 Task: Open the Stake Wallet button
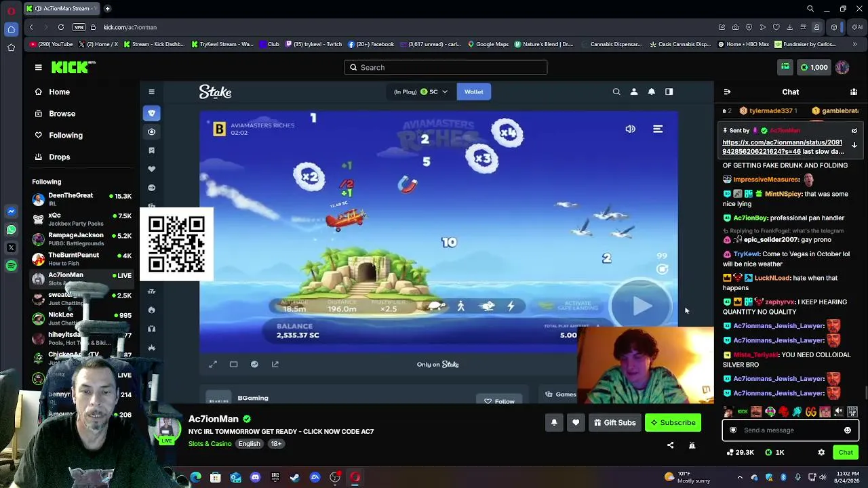tap(473, 91)
